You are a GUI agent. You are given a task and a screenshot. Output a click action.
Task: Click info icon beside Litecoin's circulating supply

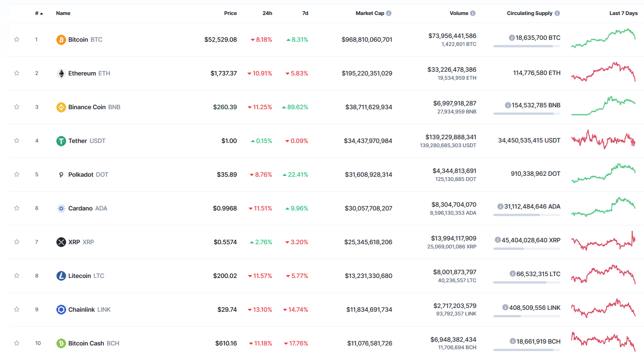pos(513,274)
